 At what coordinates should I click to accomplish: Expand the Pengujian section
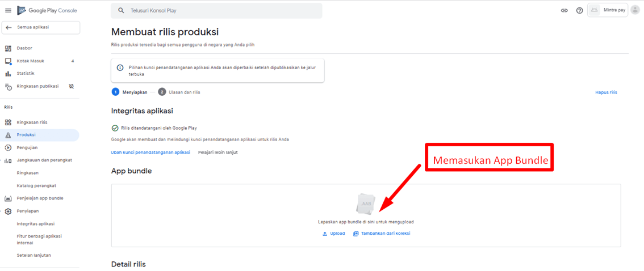[27, 147]
